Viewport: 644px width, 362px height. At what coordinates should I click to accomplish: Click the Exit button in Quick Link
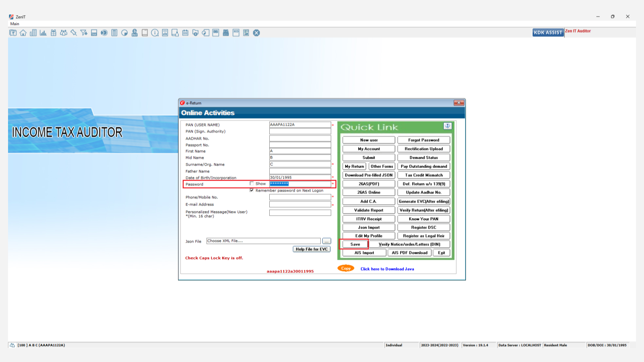point(441,253)
